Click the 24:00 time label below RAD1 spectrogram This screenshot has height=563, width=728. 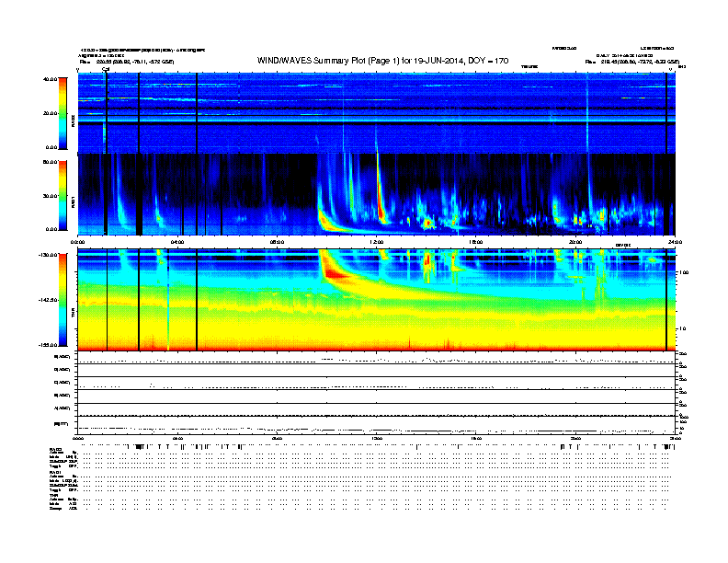[675, 242]
